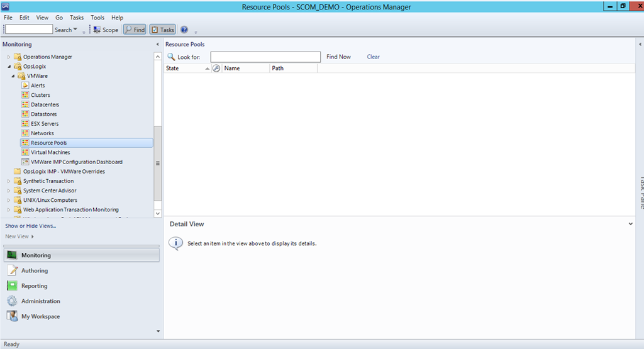Toggle the Find button in toolbar
Image resolution: width=644 pixels, height=349 pixels.
(135, 30)
